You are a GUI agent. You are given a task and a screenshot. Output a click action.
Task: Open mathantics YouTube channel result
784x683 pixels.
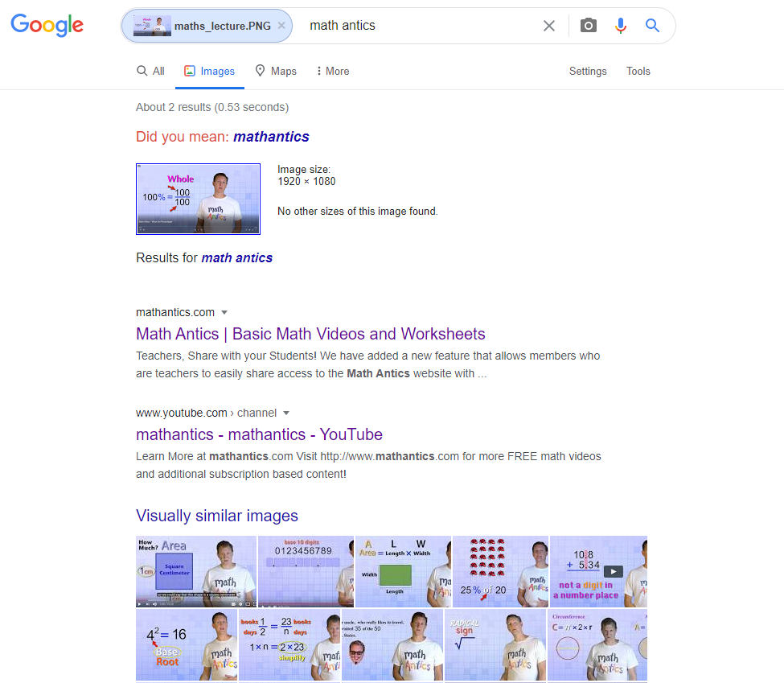259,434
